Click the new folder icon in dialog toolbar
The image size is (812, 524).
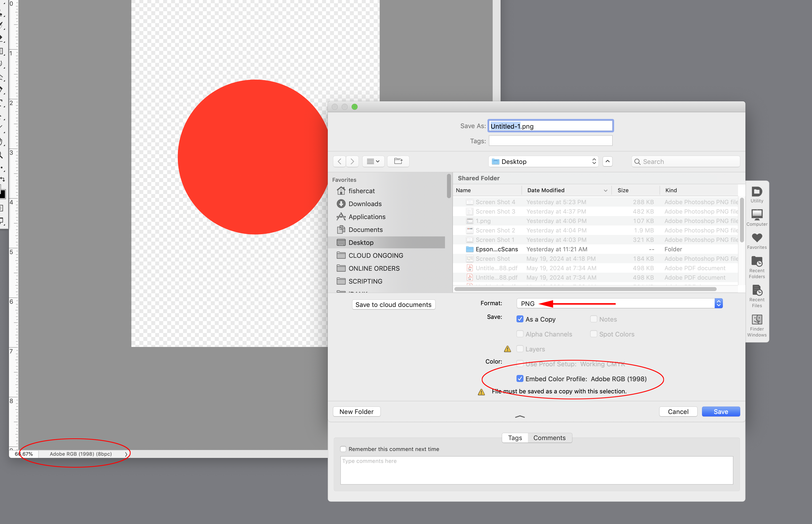398,161
